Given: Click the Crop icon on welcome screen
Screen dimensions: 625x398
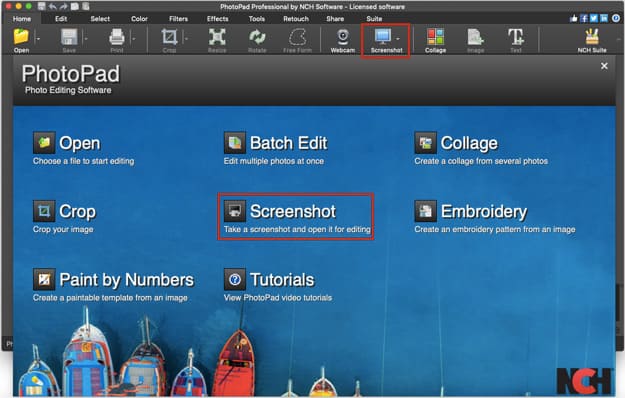Looking at the screenshot, I should [x=44, y=211].
